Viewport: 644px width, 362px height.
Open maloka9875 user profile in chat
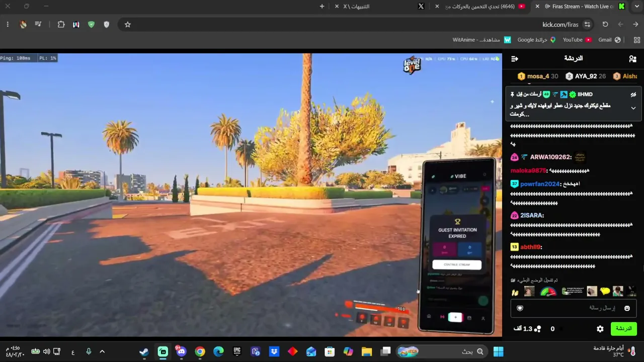click(x=528, y=171)
